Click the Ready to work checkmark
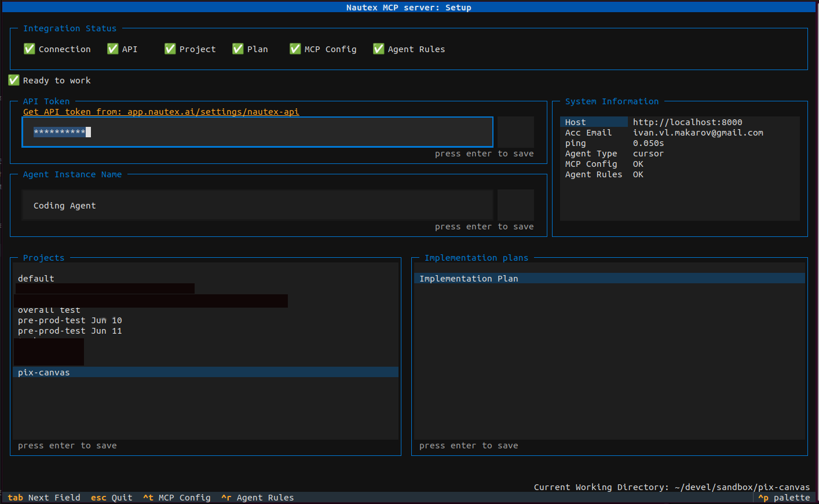This screenshot has width=819, height=504. (x=14, y=81)
